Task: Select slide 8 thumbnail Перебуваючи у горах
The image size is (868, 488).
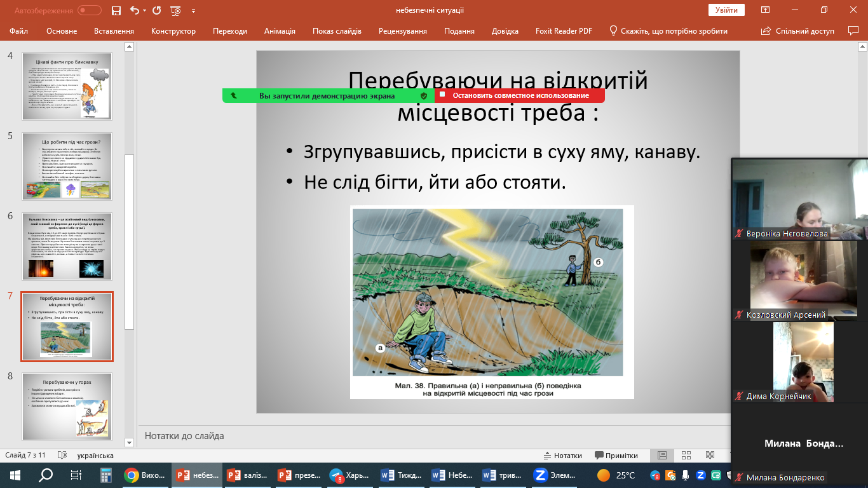Action: point(67,407)
